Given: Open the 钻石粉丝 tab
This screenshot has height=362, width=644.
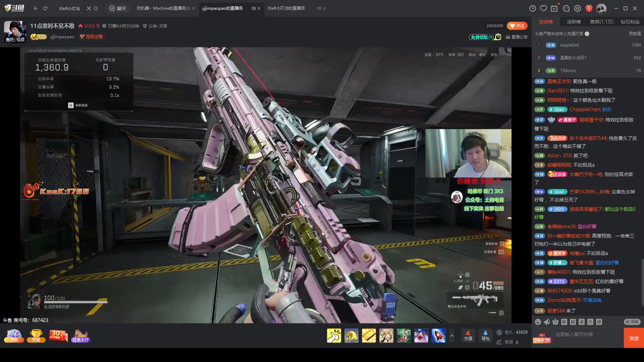Looking at the screenshot, I should pos(630,22).
